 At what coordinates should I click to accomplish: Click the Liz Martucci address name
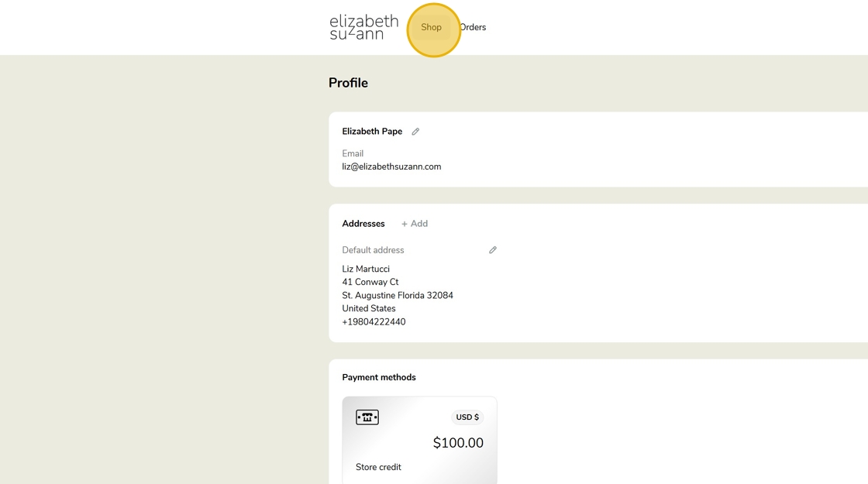[x=366, y=269]
